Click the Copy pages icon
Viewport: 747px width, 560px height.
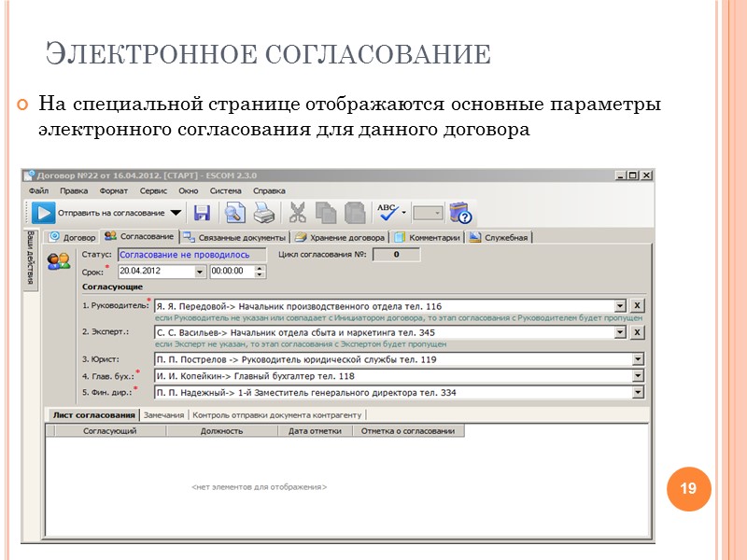(326, 213)
